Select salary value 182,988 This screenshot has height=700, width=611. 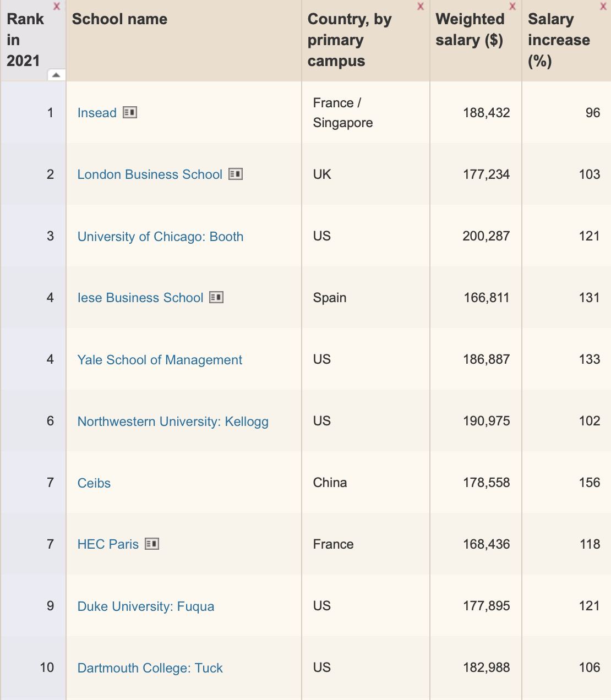[x=486, y=668]
